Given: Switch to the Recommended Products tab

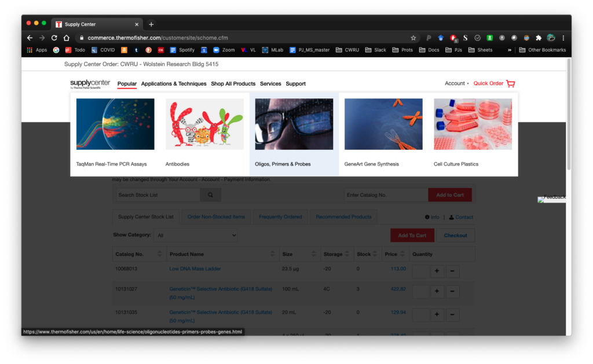Looking at the screenshot, I should coord(343,217).
